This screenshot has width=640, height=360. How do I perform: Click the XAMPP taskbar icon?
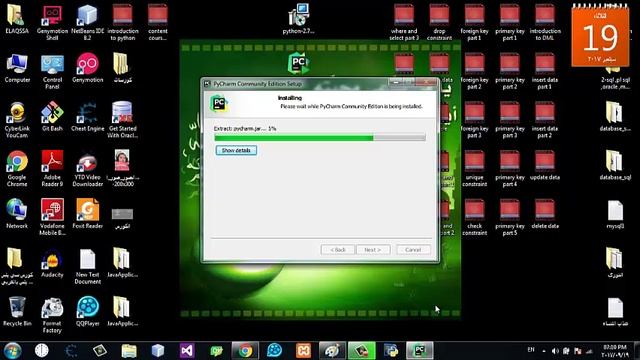pos(303,351)
